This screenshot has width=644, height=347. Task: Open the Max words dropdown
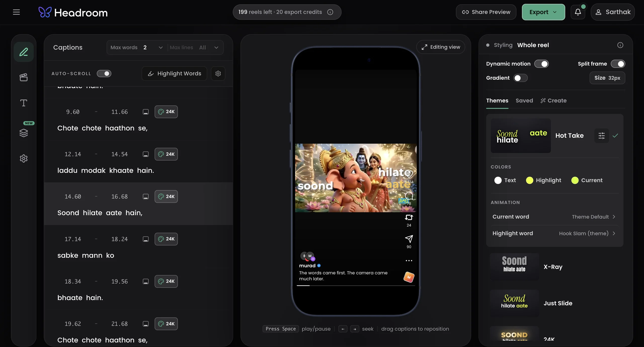(x=137, y=48)
